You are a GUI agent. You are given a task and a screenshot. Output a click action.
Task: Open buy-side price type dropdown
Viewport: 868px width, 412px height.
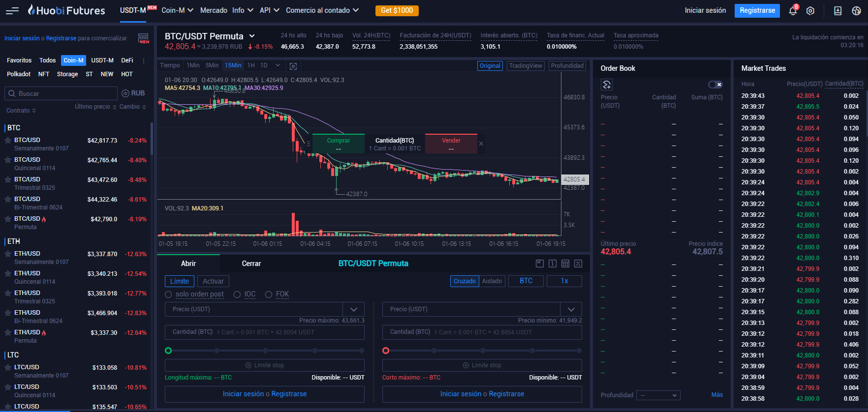pos(353,309)
